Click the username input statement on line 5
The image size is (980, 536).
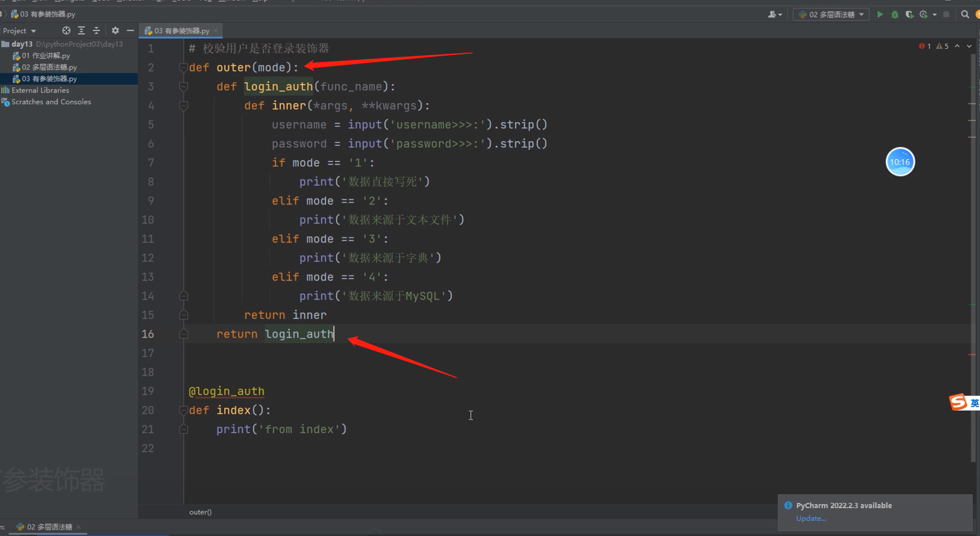tap(409, 125)
